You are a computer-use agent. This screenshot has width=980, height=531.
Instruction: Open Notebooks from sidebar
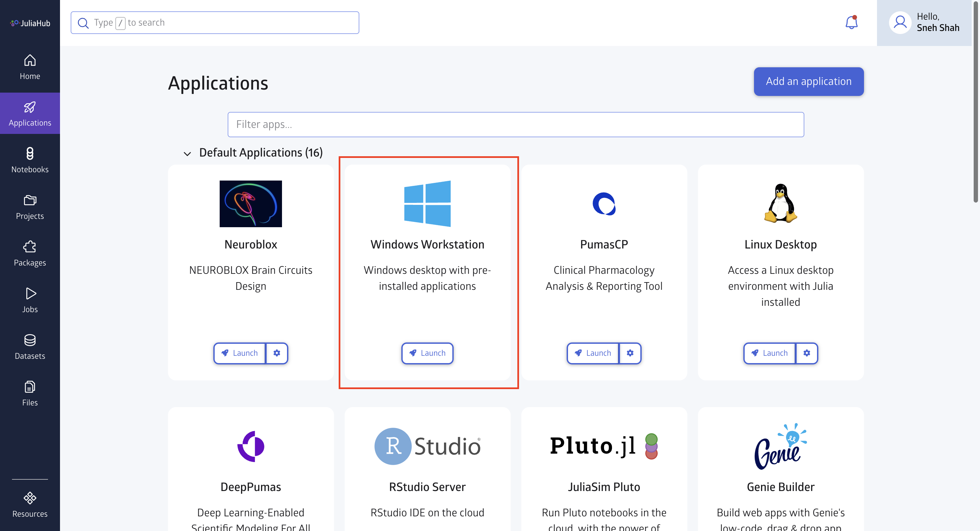(30, 160)
